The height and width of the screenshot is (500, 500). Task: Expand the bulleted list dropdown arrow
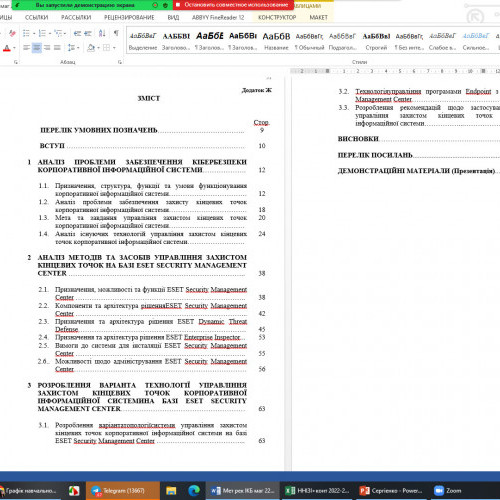tap(34, 33)
